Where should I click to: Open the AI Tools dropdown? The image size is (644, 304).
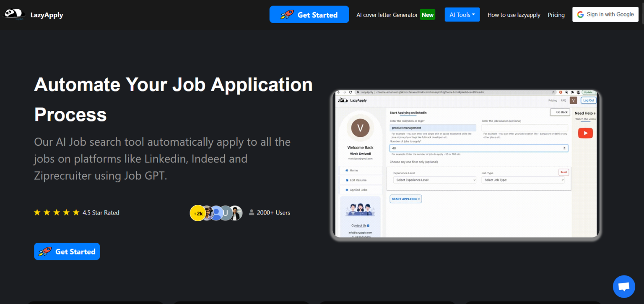pos(462,14)
